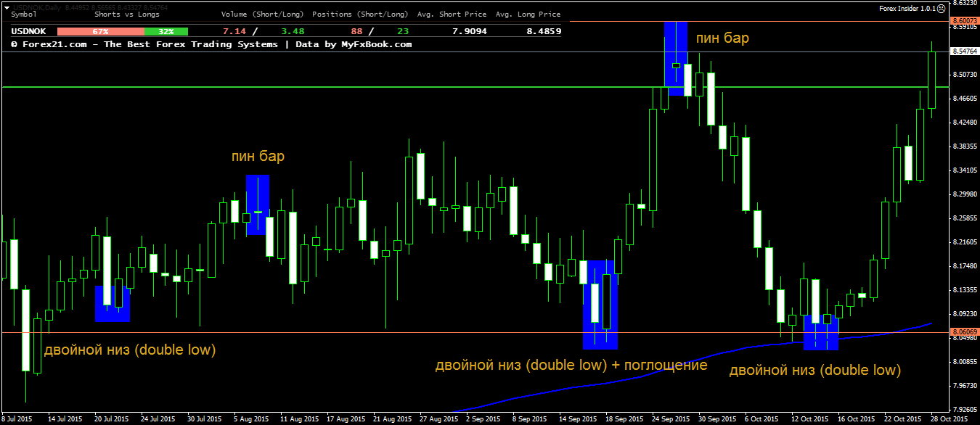Viewport: 980px width, 425px height.
Task: Click the Shorts vs Longs column header
Action: coord(128,15)
